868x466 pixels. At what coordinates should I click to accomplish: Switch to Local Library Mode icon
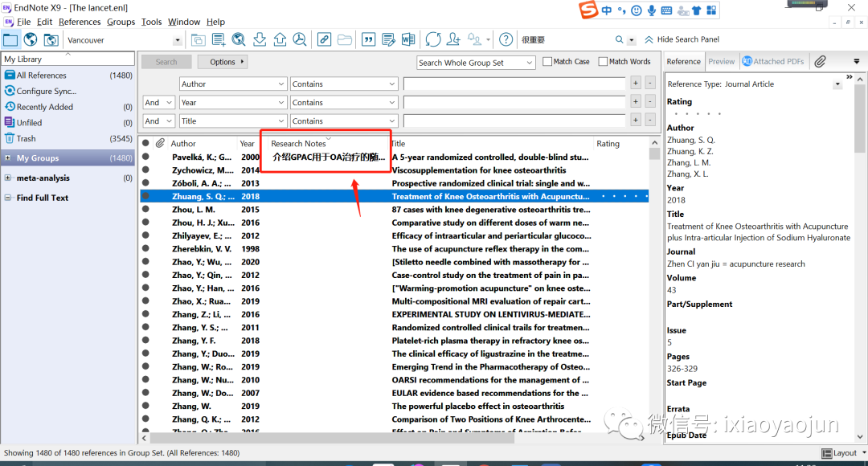point(10,40)
